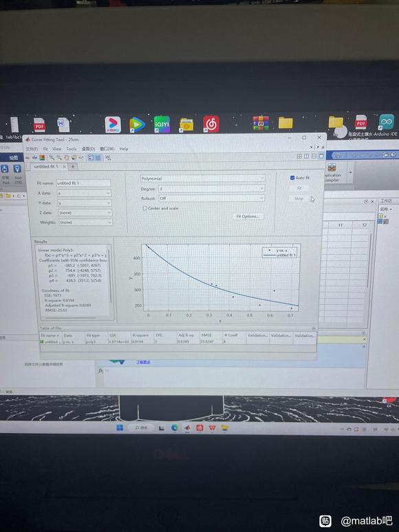Select the Data Cursor toolbar icon

click(74, 158)
